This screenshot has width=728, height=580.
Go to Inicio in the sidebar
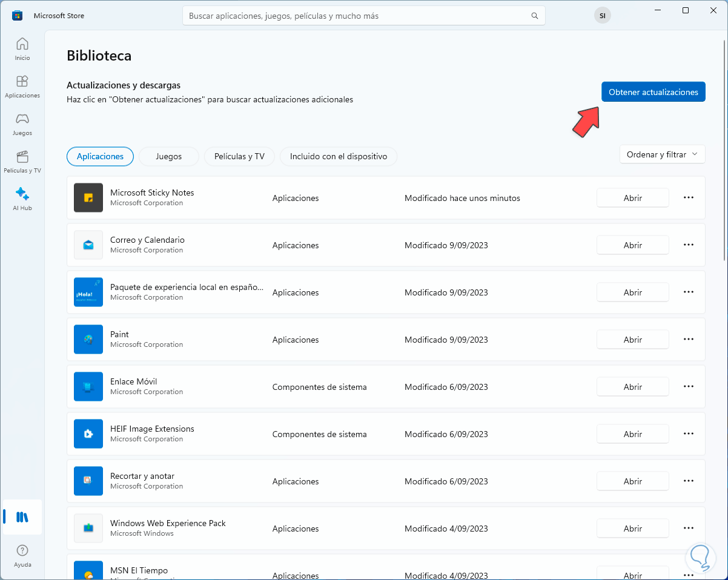(x=22, y=48)
